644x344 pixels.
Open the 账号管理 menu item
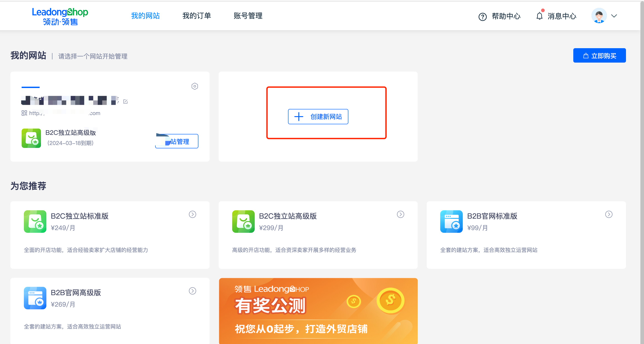click(x=248, y=16)
